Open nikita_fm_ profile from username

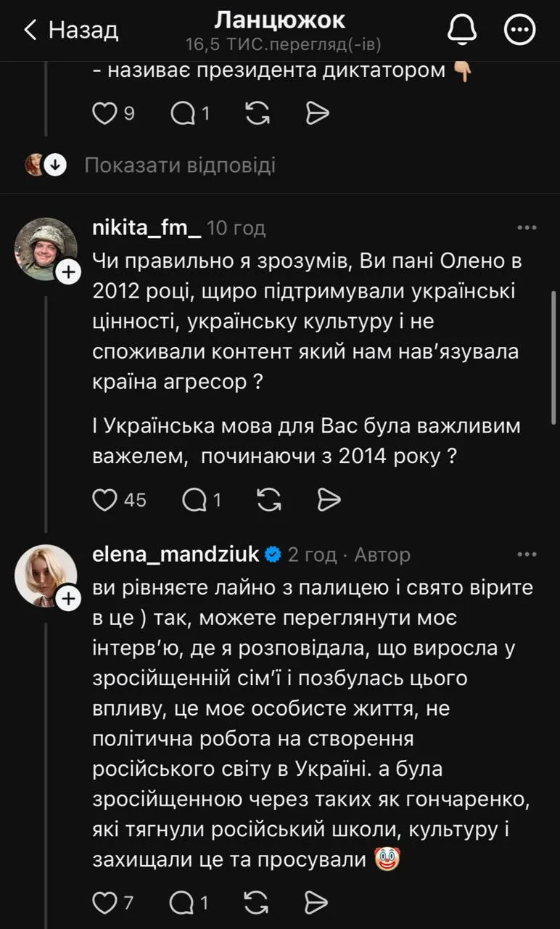(x=147, y=228)
